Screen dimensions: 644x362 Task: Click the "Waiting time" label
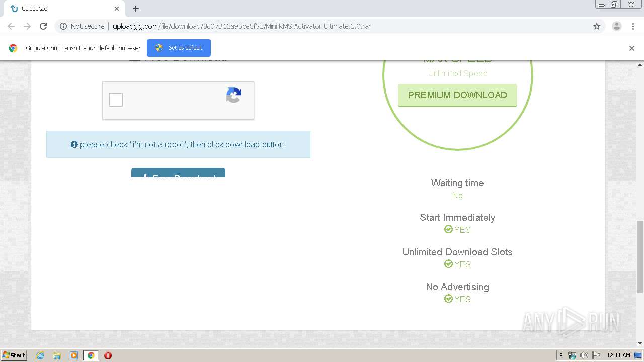tap(457, 183)
